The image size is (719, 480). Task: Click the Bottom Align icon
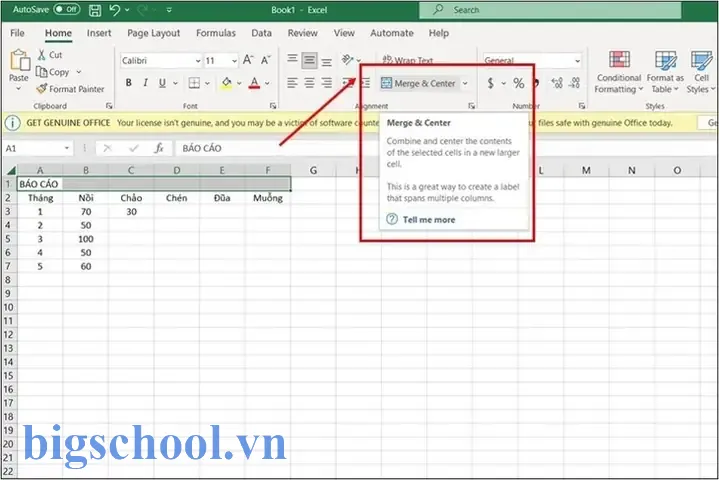pos(326,61)
